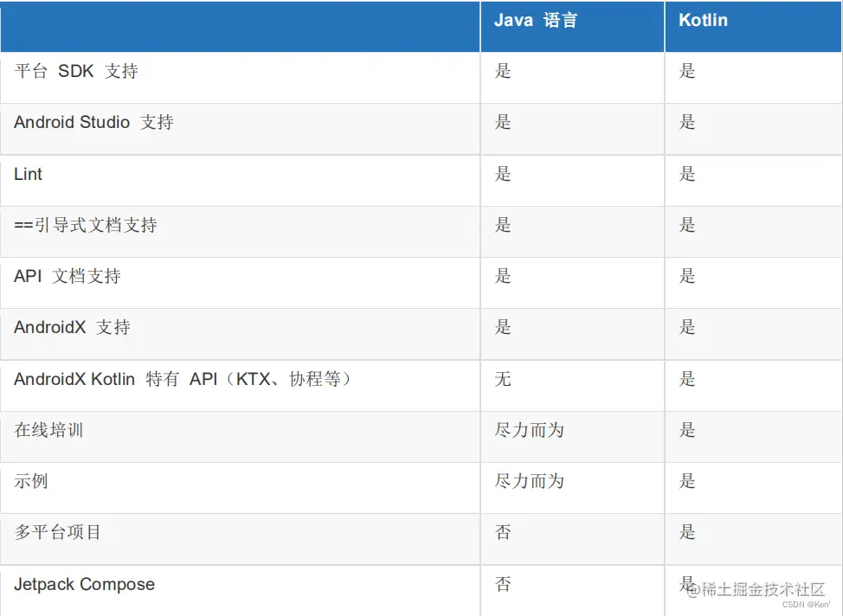Screen dimensions: 843x616
Task: Select Kotlin cell "是" in 在线培训 row
Action: 687,429
